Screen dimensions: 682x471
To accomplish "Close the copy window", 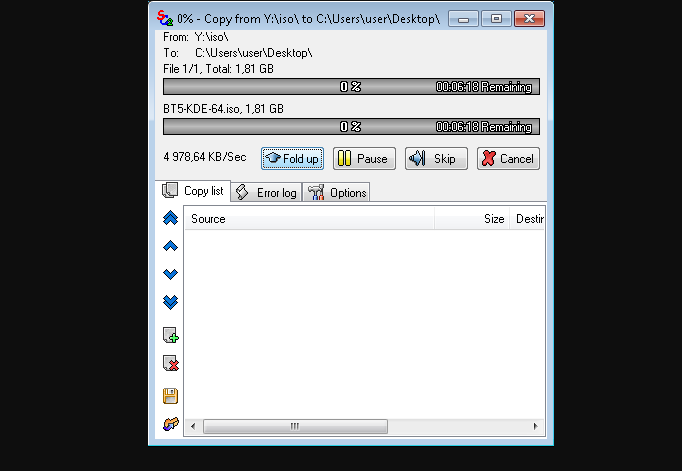I will [529, 19].
